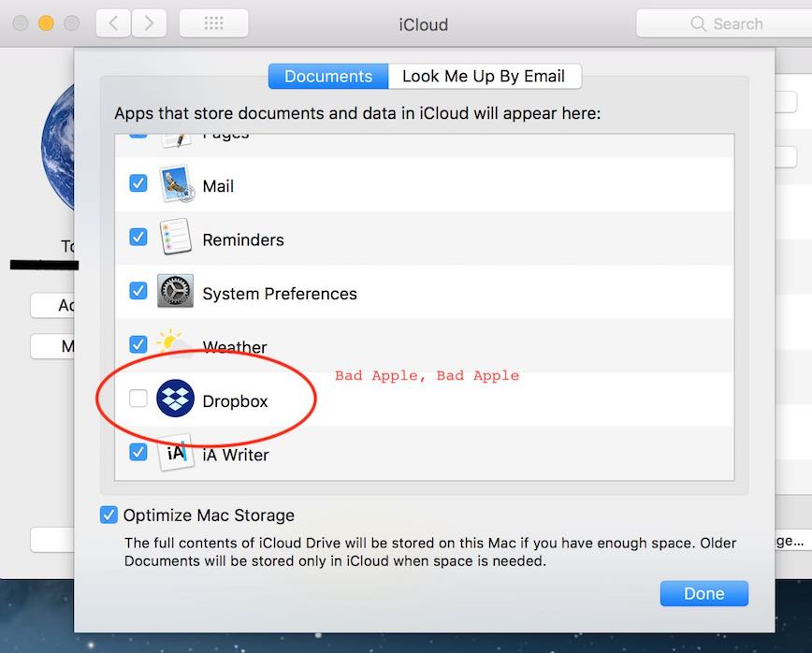Click into the Search field
812x653 pixels.
(x=739, y=24)
